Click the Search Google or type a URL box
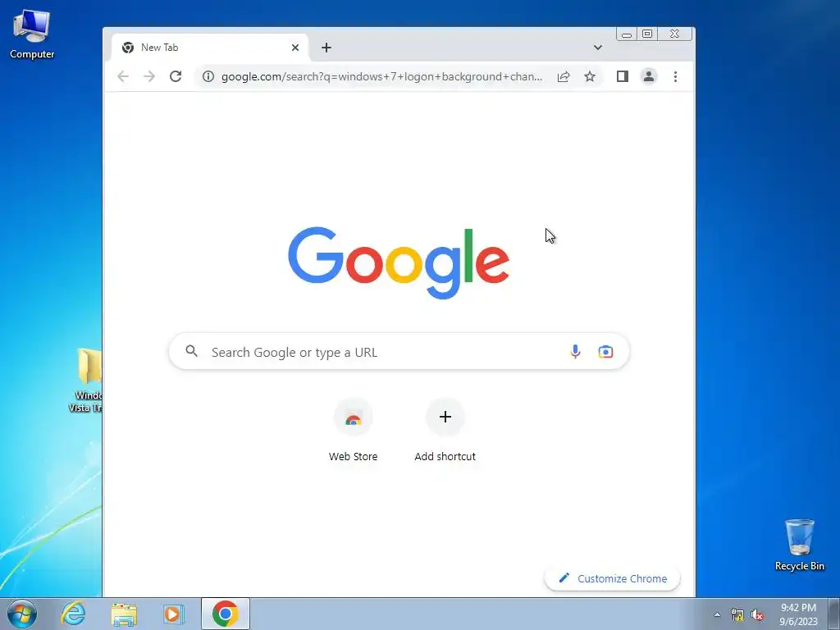This screenshot has width=840, height=630. pos(399,352)
